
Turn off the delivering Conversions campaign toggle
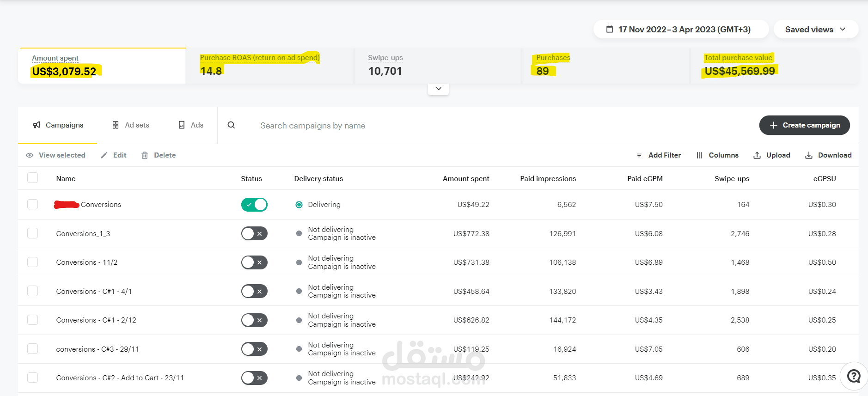click(x=254, y=205)
